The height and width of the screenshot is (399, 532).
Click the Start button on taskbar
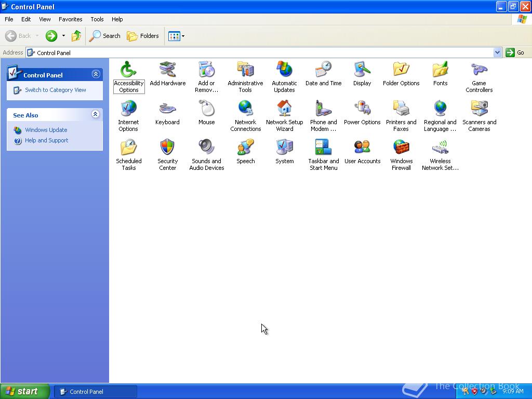pos(25,391)
